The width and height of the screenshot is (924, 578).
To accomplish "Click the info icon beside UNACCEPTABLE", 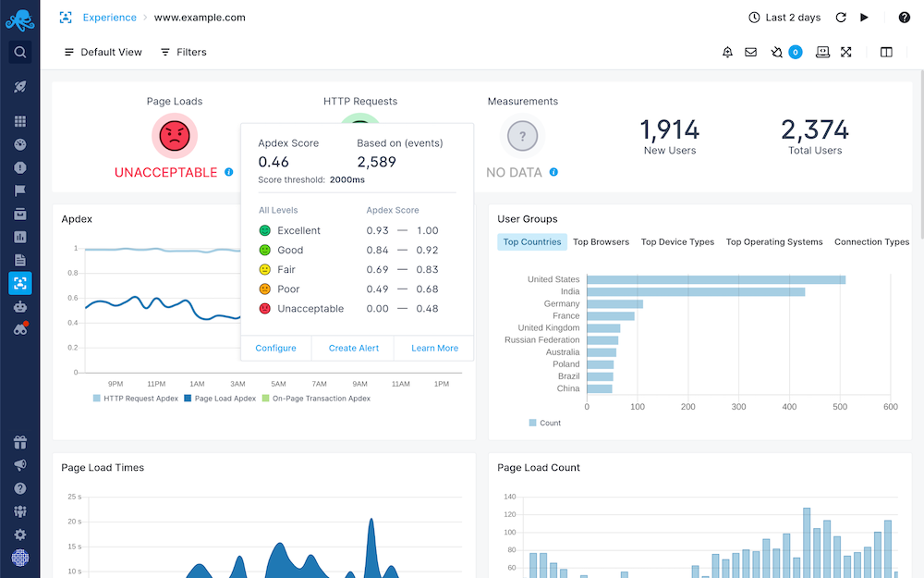I will coord(229,172).
